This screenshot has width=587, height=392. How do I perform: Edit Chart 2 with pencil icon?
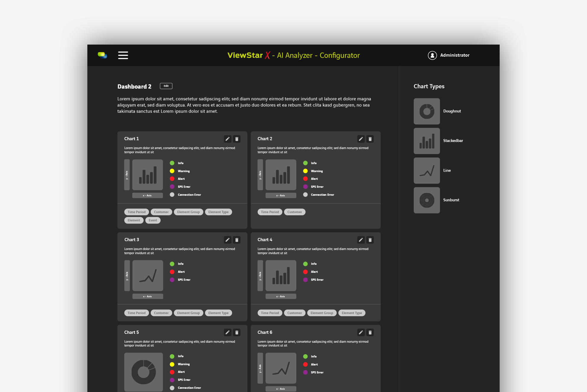361,139
